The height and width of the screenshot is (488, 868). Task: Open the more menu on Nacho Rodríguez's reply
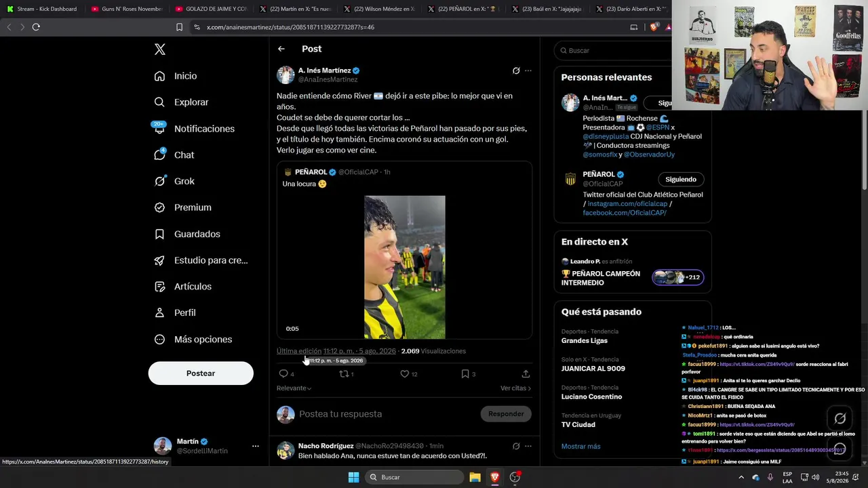pyautogui.click(x=528, y=446)
